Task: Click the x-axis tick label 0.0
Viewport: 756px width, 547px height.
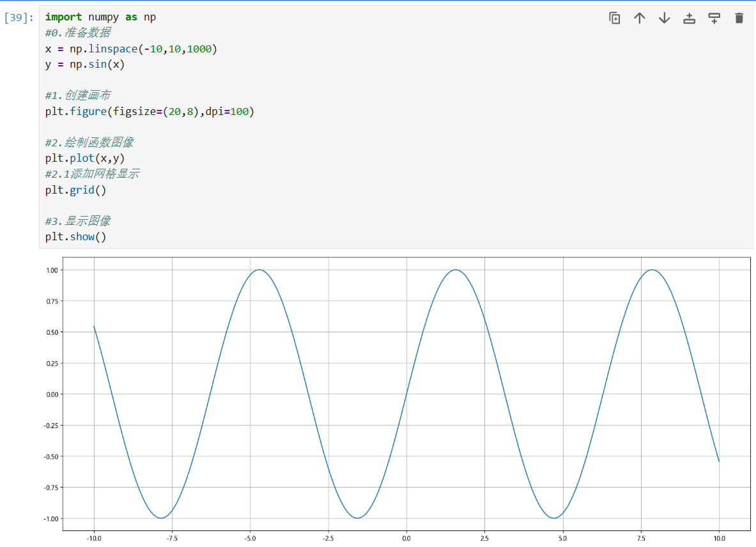Action: pos(406,538)
